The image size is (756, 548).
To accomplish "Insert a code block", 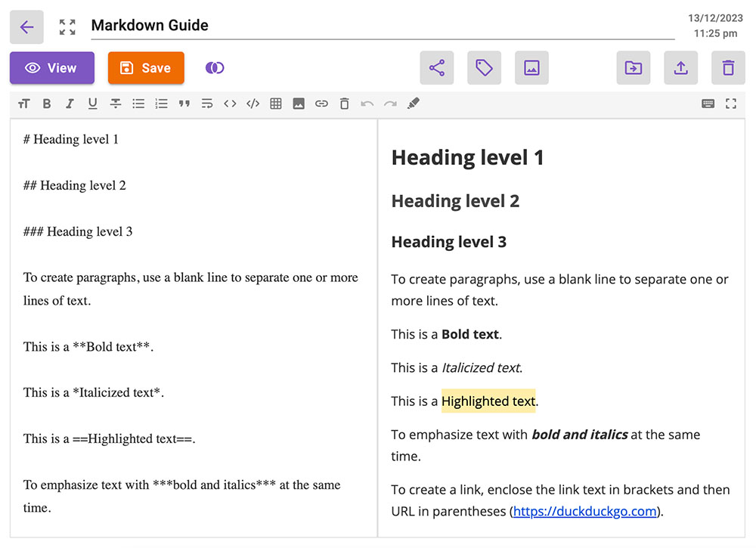I will 253,104.
